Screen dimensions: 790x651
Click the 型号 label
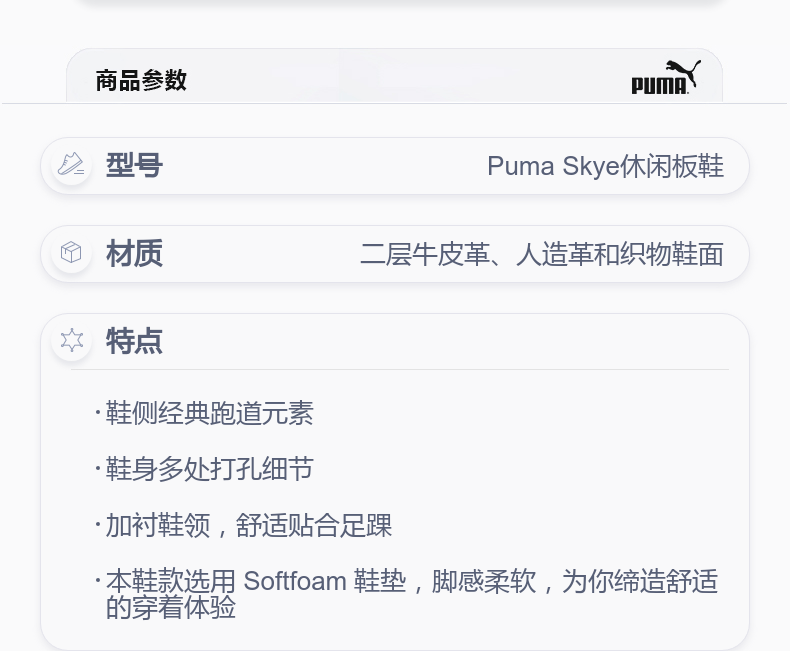tap(134, 165)
